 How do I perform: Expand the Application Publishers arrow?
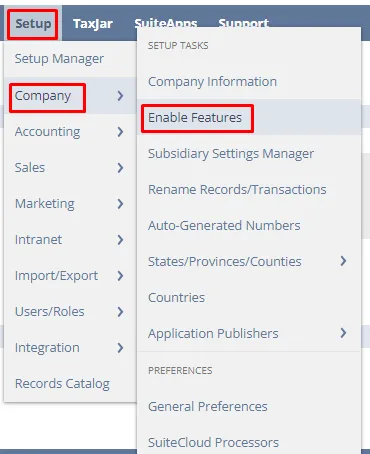343,333
